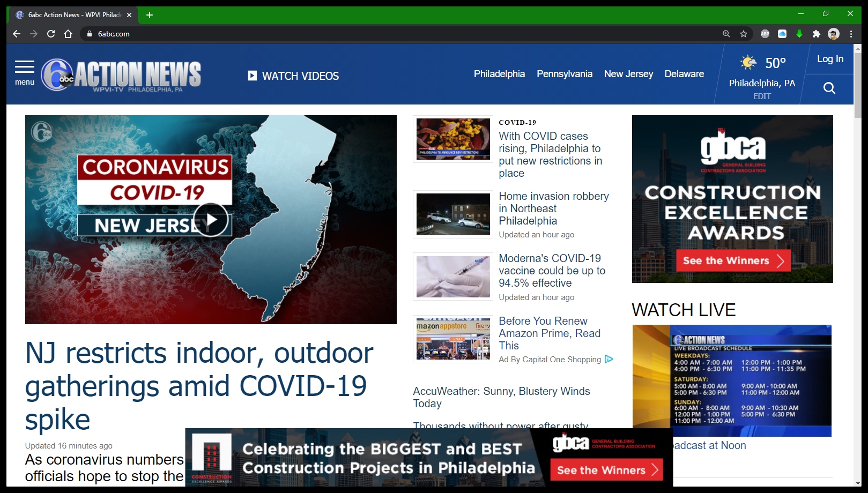Open the extensions puzzle icon

click(x=817, y=34)
